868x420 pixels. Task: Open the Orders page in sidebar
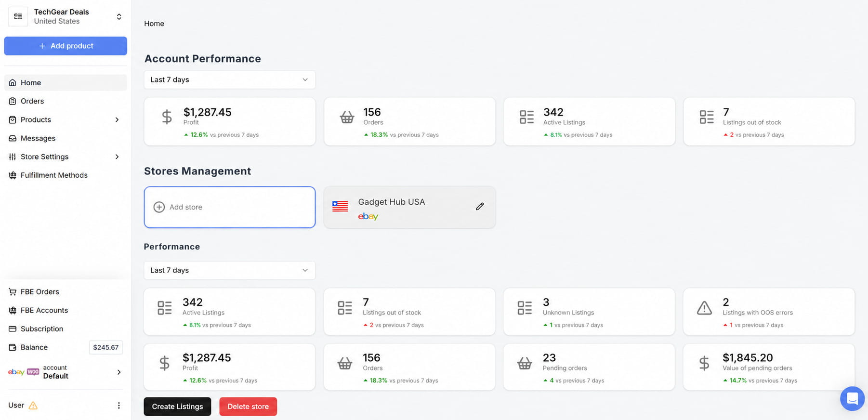point(66,101)
